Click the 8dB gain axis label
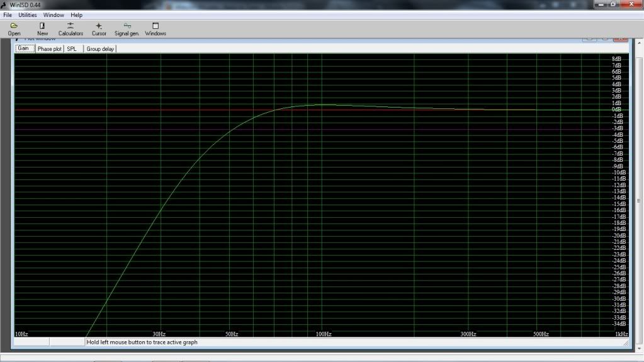The image size is (644, 362). coord(616,59)
